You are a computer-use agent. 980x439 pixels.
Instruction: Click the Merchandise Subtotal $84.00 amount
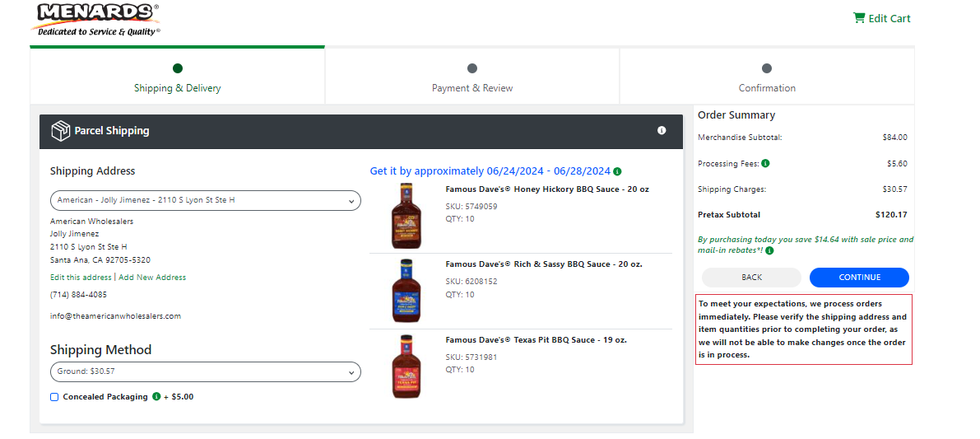(895, 138)
